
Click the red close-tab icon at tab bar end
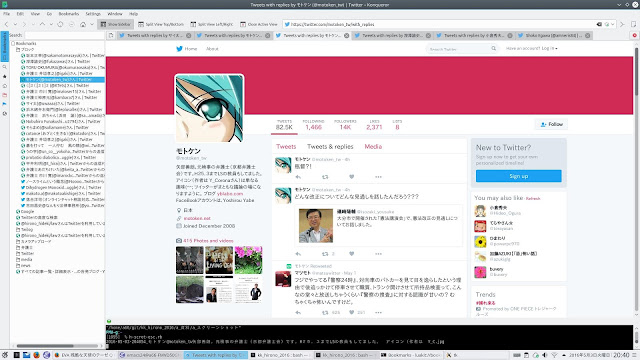[634, 36]
